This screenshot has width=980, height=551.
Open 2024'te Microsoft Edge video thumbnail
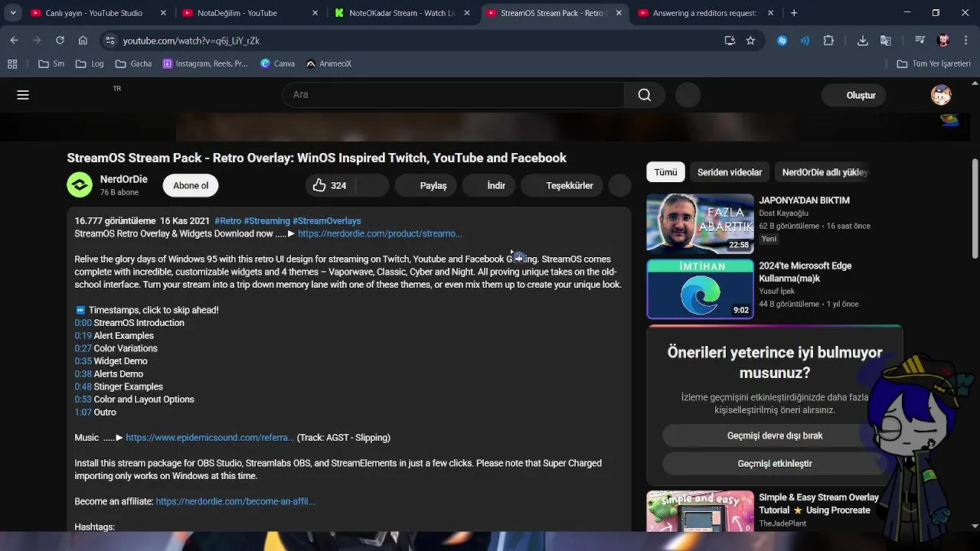[700, 289]
